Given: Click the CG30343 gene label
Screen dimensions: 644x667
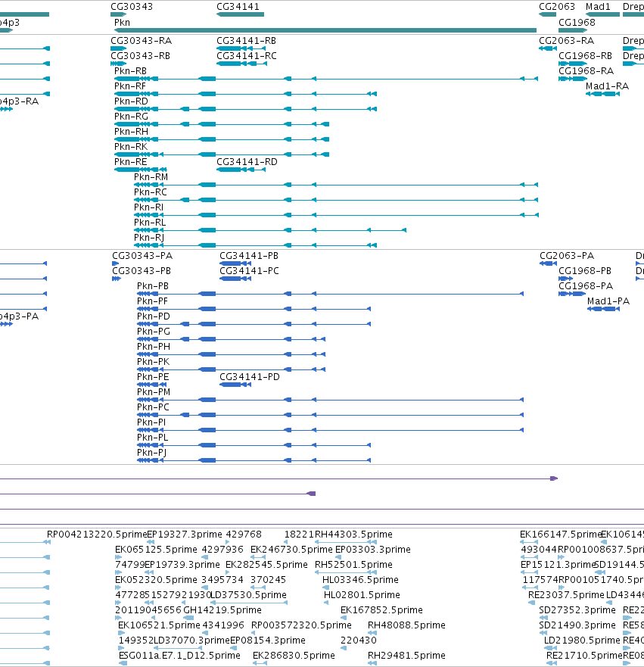Looking at the screenshot, I should (132, 6).
